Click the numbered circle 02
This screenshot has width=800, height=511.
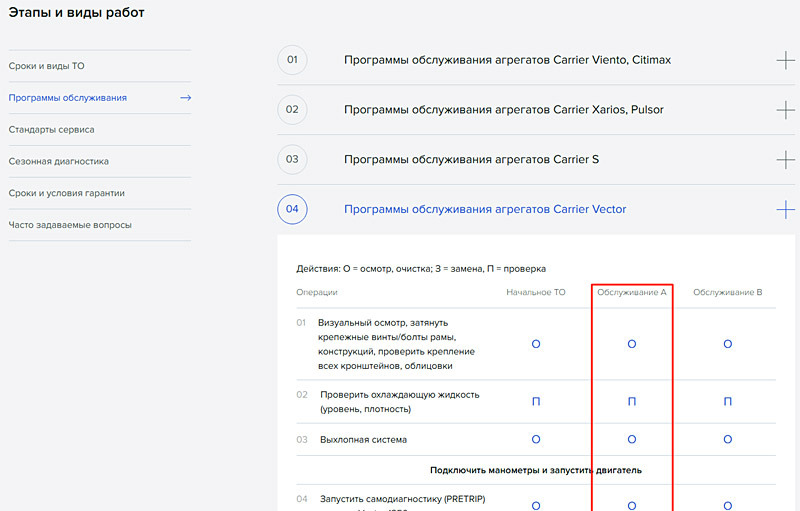pos(292,110)
